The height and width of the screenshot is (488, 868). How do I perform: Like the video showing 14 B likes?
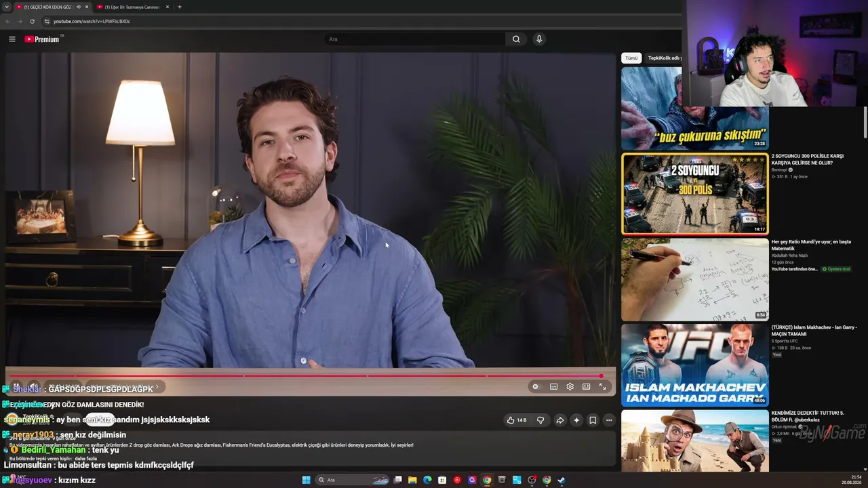(x=517, y=420)
